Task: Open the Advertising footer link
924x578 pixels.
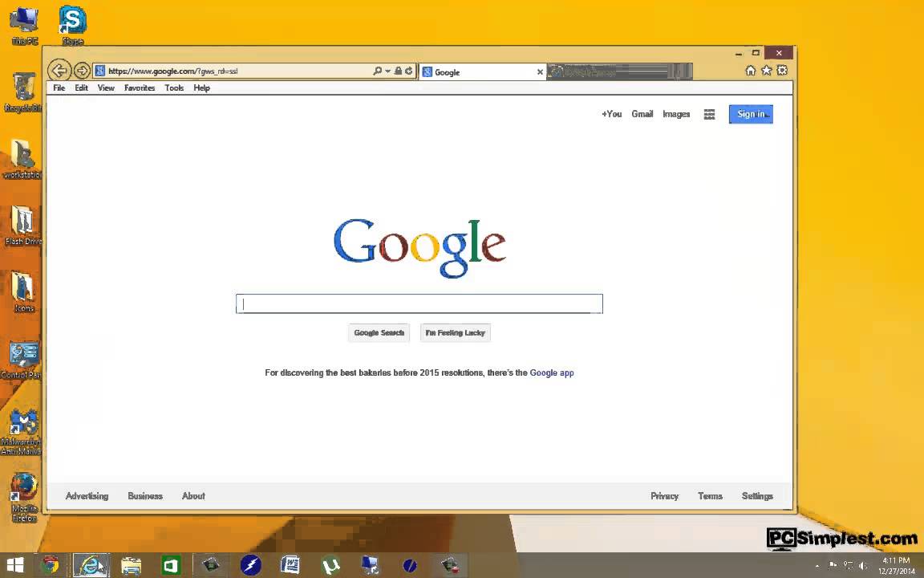Action: pos(87,496)
